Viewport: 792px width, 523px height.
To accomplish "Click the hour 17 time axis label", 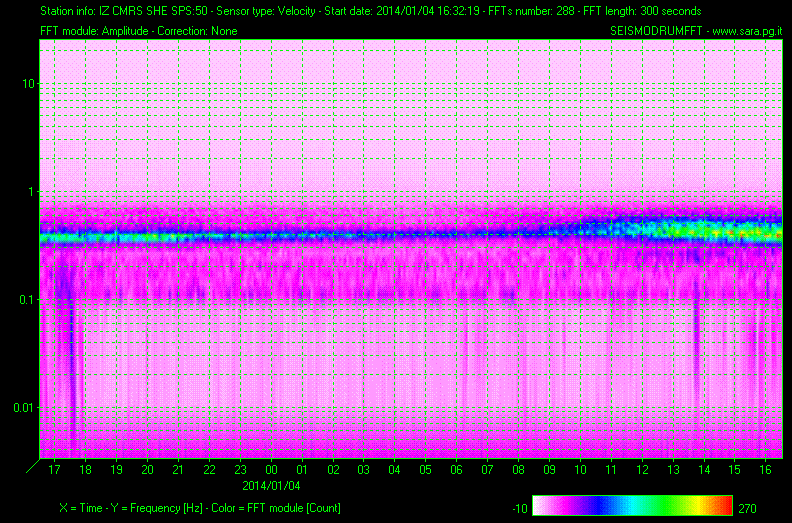I will pos(54,469).
